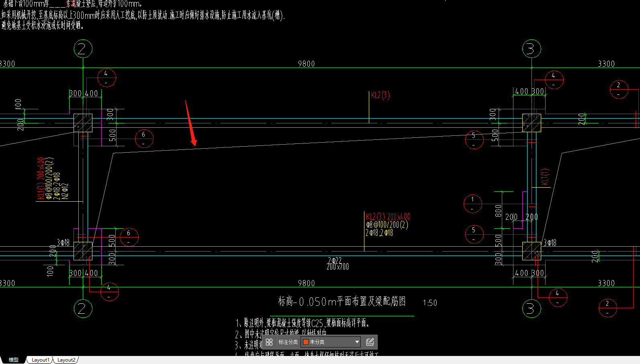Viewport: 640px width, 364px height.
Task: Select the bottom axis bubble numbered 3
Action: [532, 309]
